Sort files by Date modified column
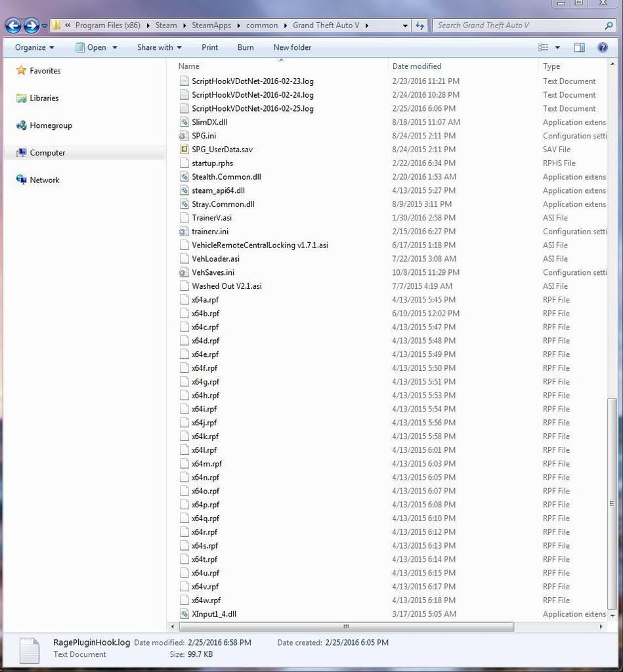 [417, 66]
